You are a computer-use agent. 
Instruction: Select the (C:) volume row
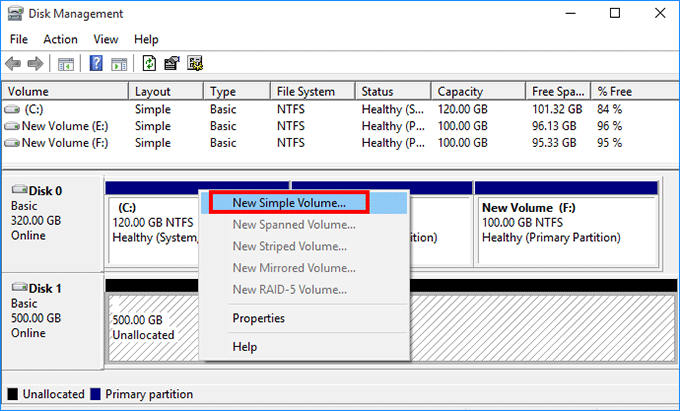pos(340,109)
